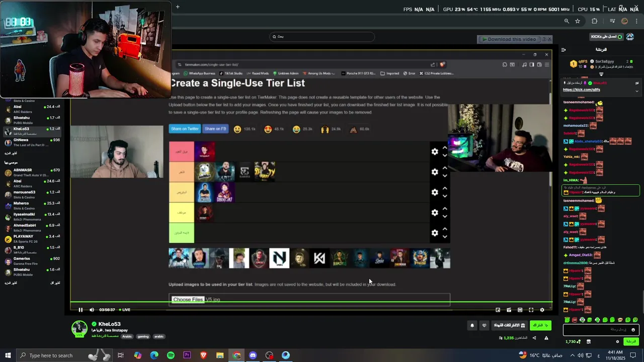Open system volume control
Viewport: 644px width, 362px height.
pyautogui.click(x=581, y=355)
